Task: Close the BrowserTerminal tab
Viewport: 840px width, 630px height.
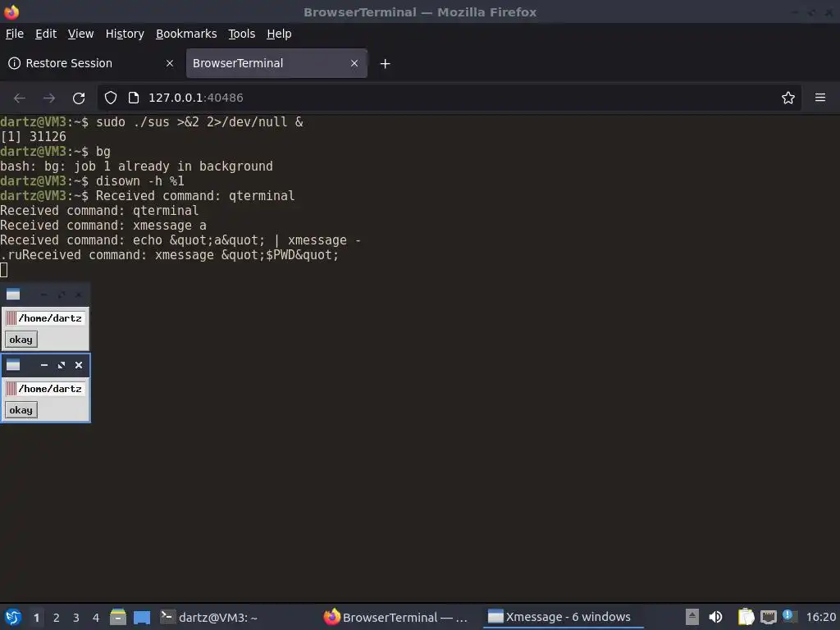Action: tap(354, 63)
